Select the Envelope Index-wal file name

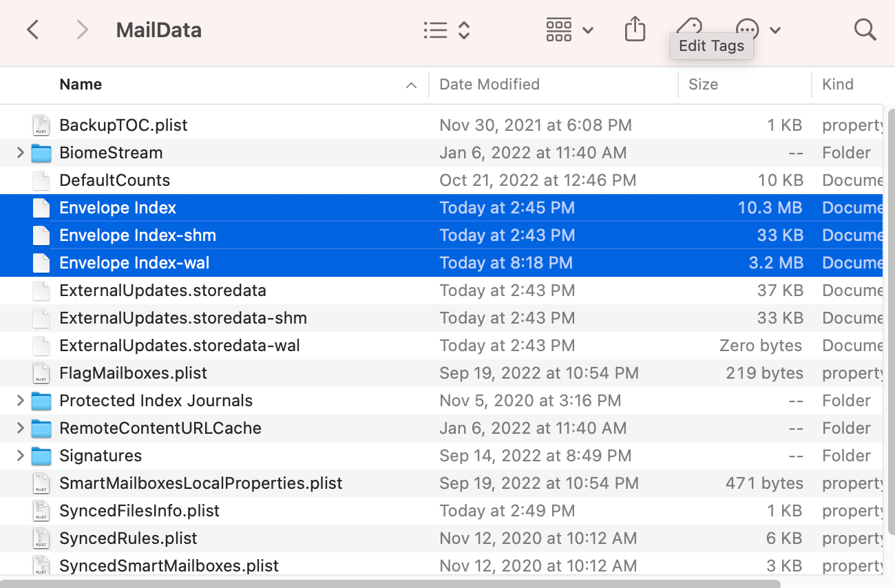coord(134,263)
